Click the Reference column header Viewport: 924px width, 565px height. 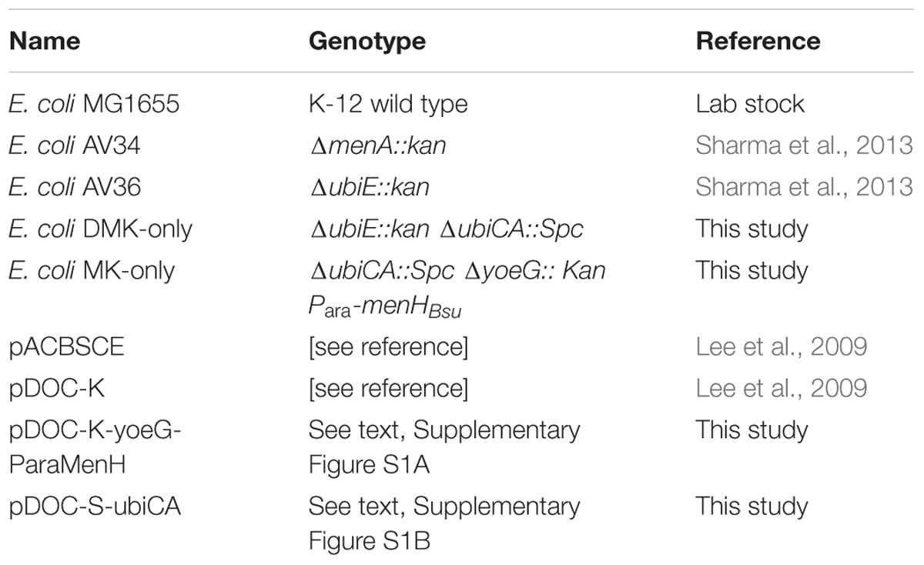click(758, 40)
